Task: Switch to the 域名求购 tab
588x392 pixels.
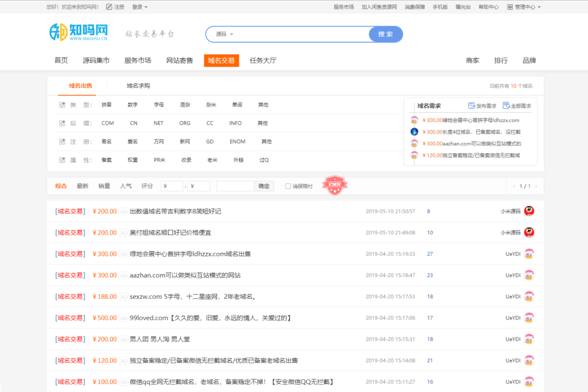Action: coord(138,86)
